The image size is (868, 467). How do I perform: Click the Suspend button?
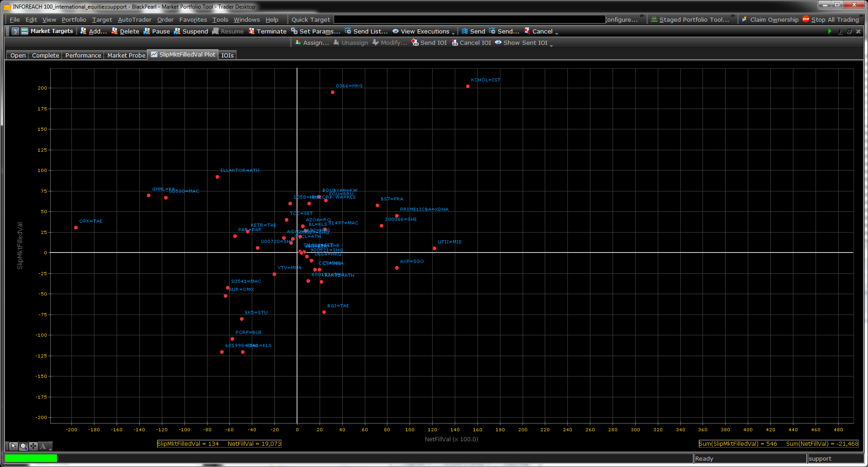click(190, 31)
